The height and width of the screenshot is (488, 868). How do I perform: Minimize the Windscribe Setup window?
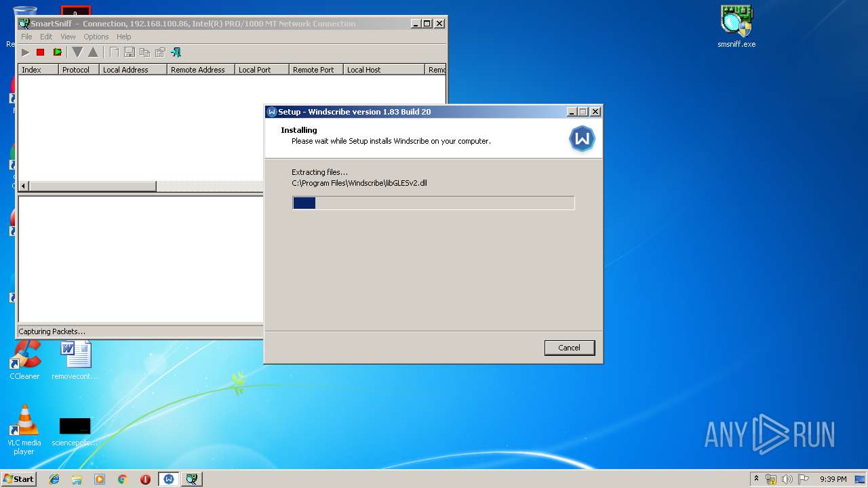572,112
